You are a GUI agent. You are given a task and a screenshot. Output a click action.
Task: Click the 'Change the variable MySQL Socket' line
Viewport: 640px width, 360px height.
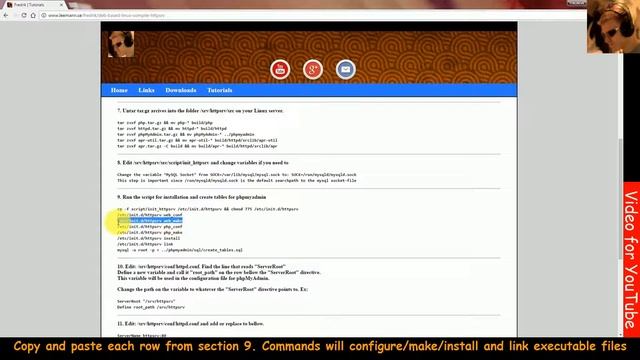point(237,175)
